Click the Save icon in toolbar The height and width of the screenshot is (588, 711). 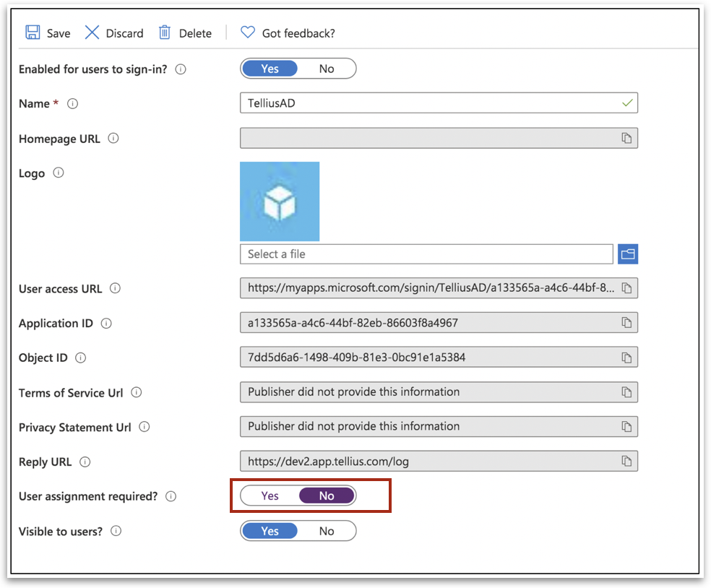click(x=33, y=33)
